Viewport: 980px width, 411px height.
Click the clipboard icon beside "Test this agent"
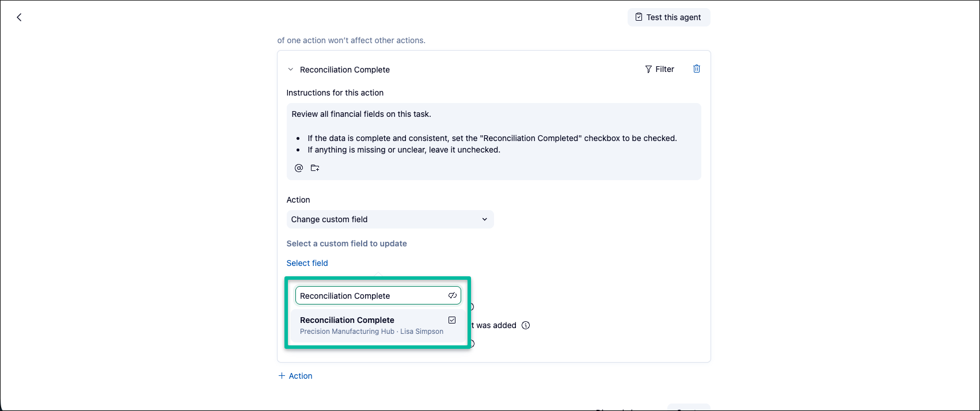pyautogui.click(x=639, y=17)
